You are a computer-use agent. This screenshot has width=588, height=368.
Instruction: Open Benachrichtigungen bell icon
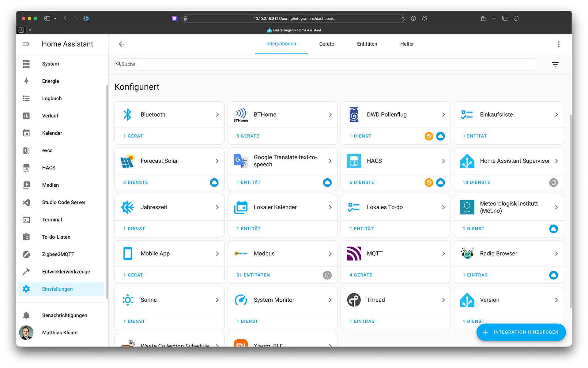(26, 315)
